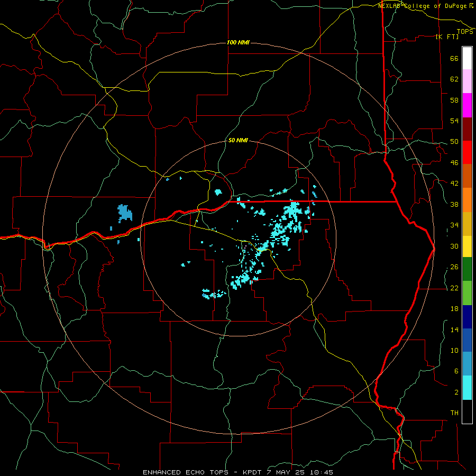Click the dark red 54 kft swatch

467,129
